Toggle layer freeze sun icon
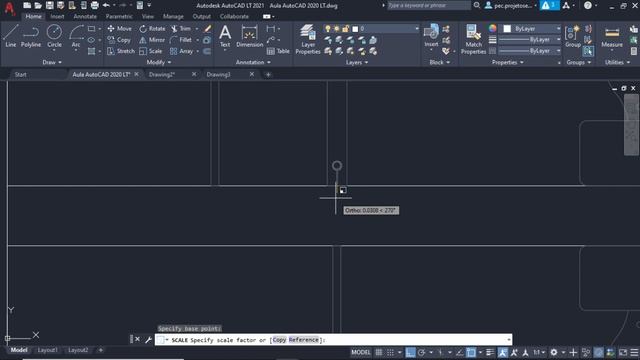 tap(336, 29)
